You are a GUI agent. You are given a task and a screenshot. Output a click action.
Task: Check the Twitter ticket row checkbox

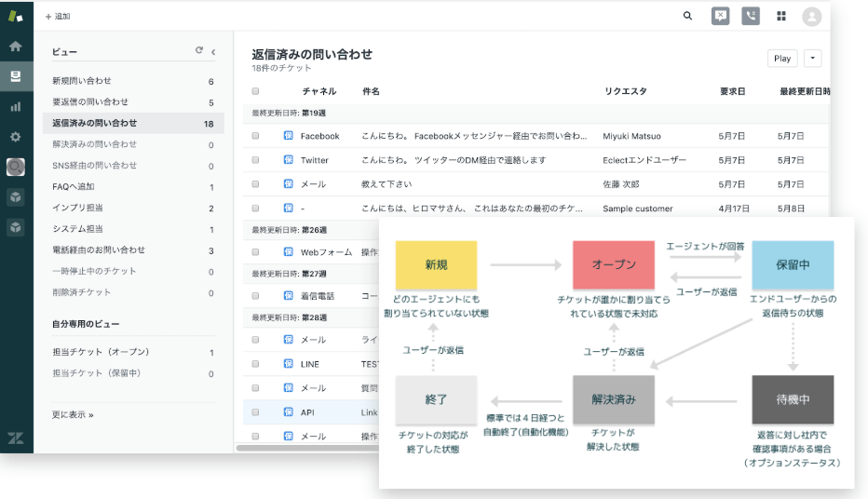point(255,160)
